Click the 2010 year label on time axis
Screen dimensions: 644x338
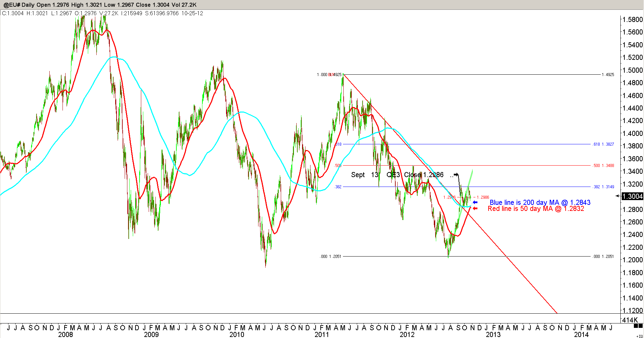237,334
